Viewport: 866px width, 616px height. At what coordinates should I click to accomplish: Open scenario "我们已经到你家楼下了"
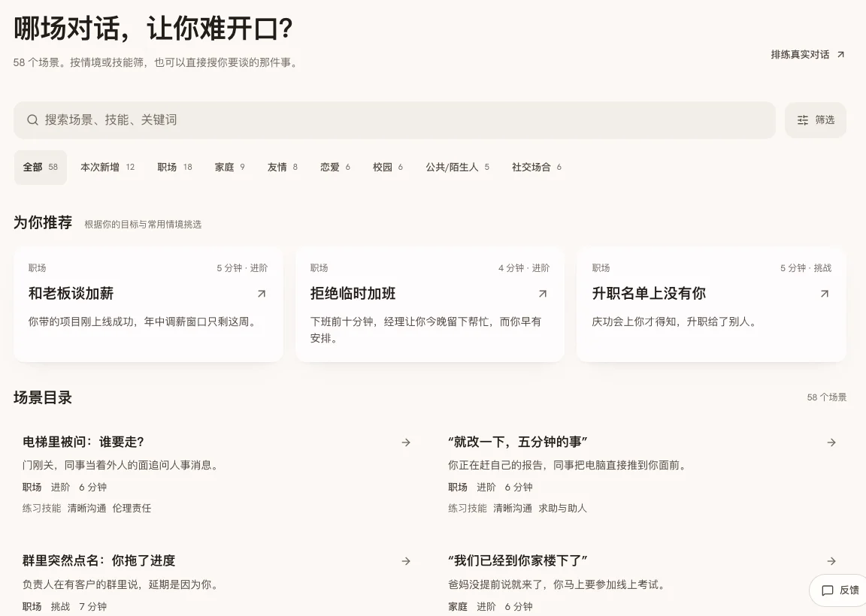517,561
